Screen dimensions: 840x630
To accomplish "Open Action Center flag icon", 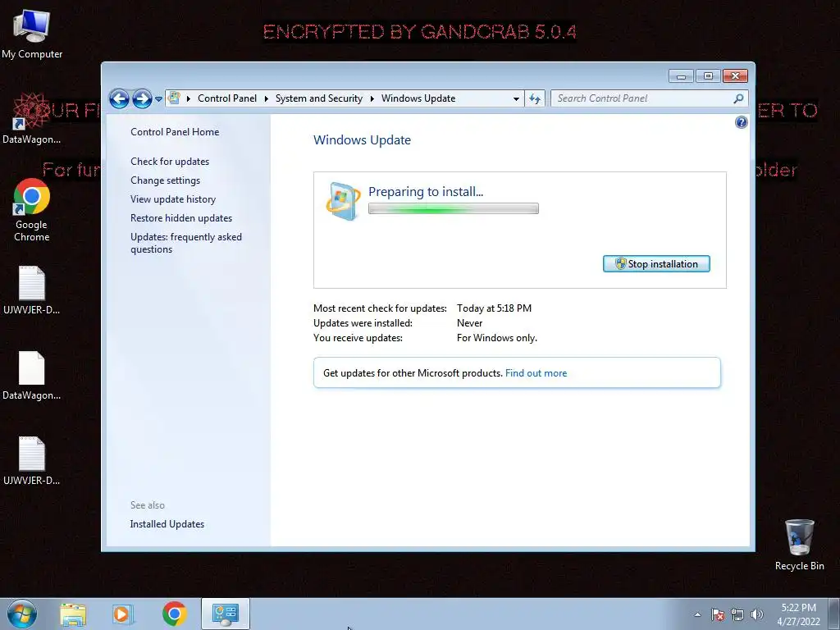I will pyautogui.click(x=718, y=615).
